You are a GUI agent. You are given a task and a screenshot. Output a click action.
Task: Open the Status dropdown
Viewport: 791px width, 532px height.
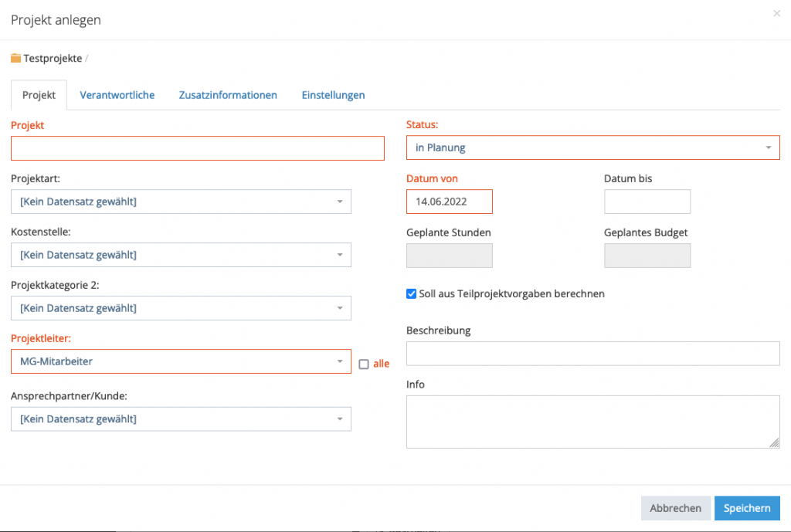[592, 147]
